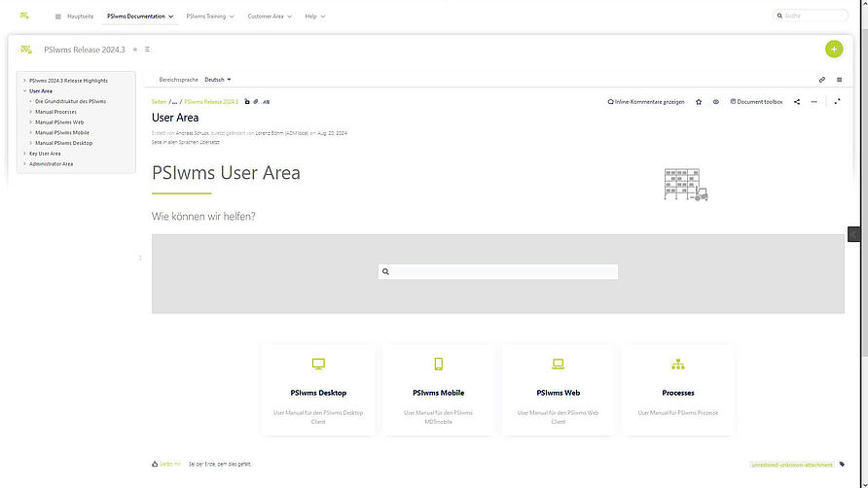Focus the page search input under Wie können wir helfen
868x488 pixels.
click(498, 271)
